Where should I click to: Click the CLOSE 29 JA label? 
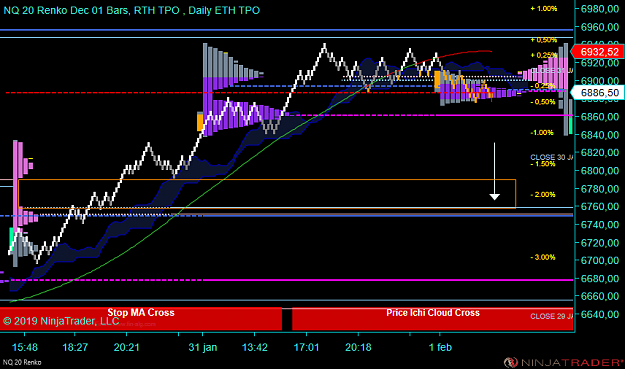coord(552,316)
